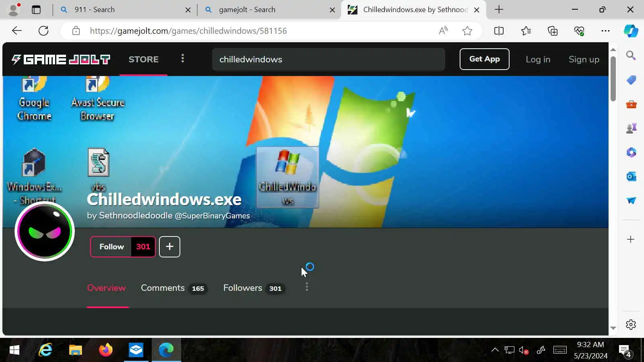Close the 'gamejolt - Search' tab
Image resolution: width=644 pixels, height=362 pixels.
tap(332, 10)
